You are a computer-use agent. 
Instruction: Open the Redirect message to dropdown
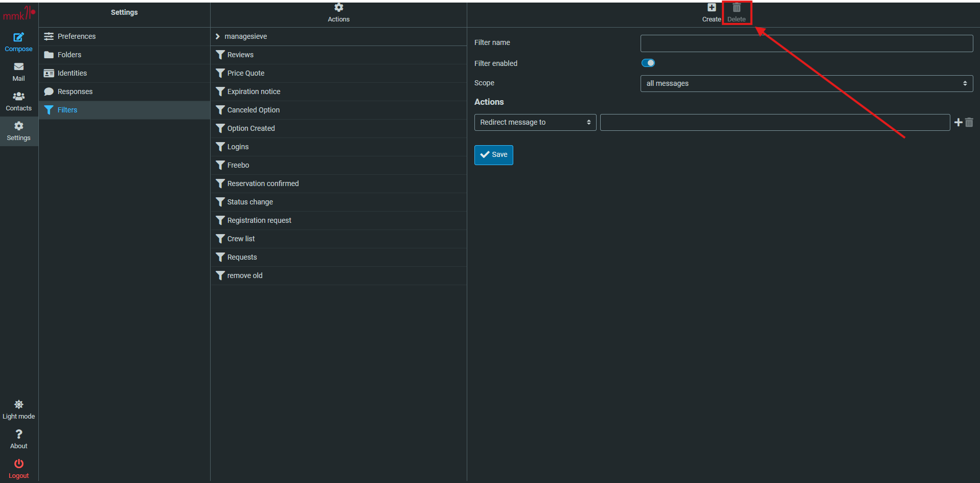tap(535, 122)
